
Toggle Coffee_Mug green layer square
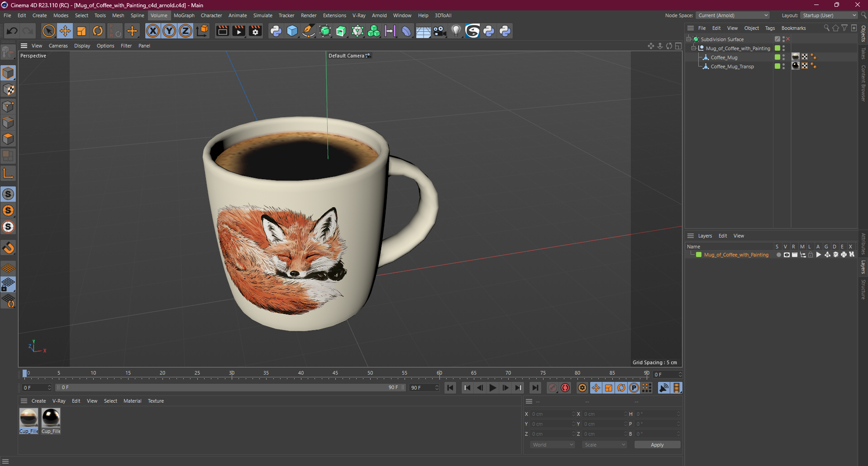(x=777, y=57)
